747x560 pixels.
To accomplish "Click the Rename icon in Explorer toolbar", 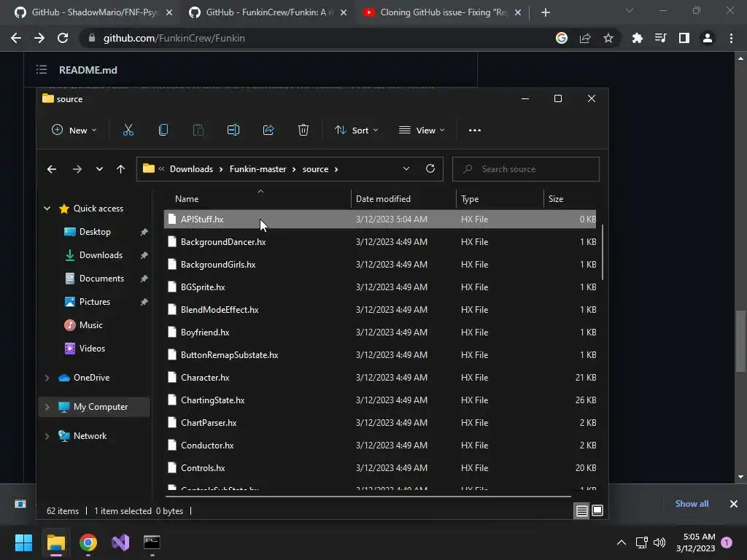I will [x=233, y=130].
